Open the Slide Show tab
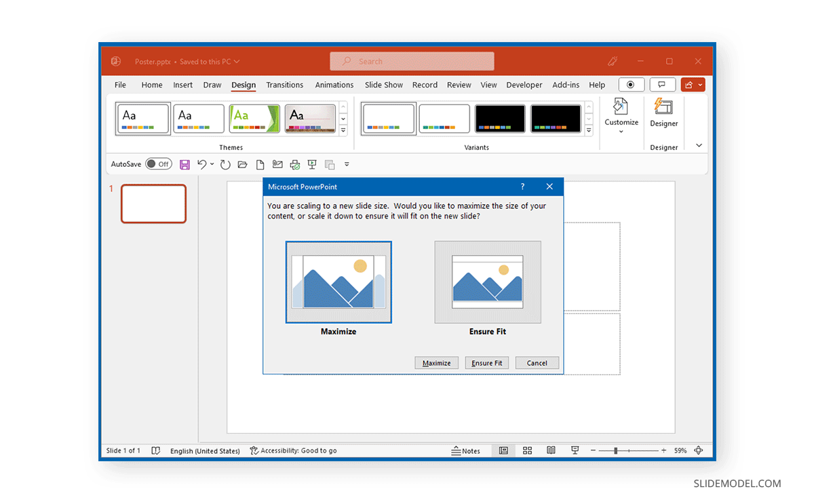 tap(384, 85)
